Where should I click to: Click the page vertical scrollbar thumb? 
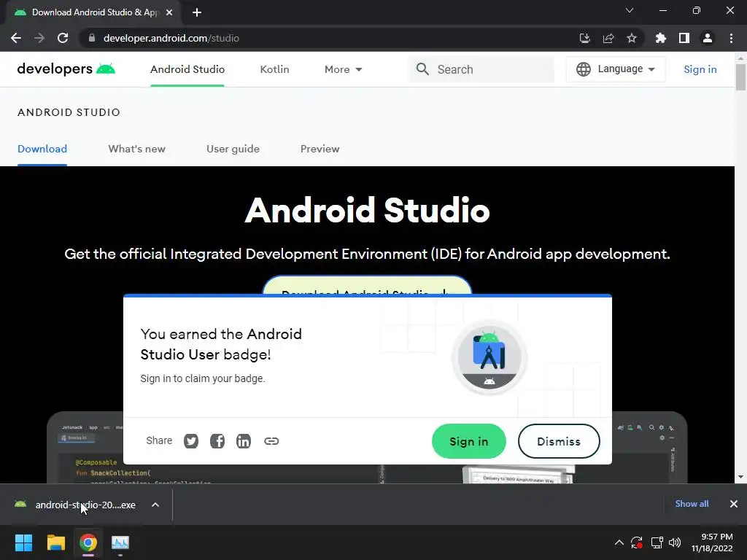[x=740, y=77]
